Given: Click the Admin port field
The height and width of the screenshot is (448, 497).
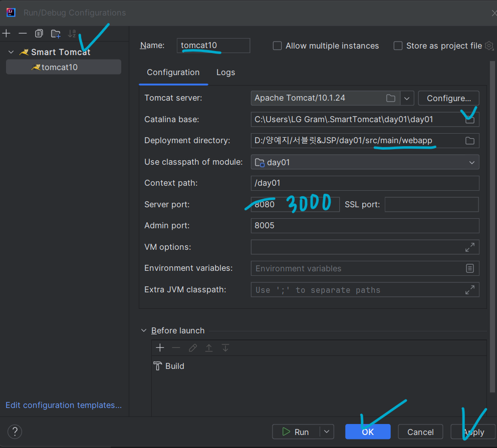Looking at the screenshot, I should (365, 226).
